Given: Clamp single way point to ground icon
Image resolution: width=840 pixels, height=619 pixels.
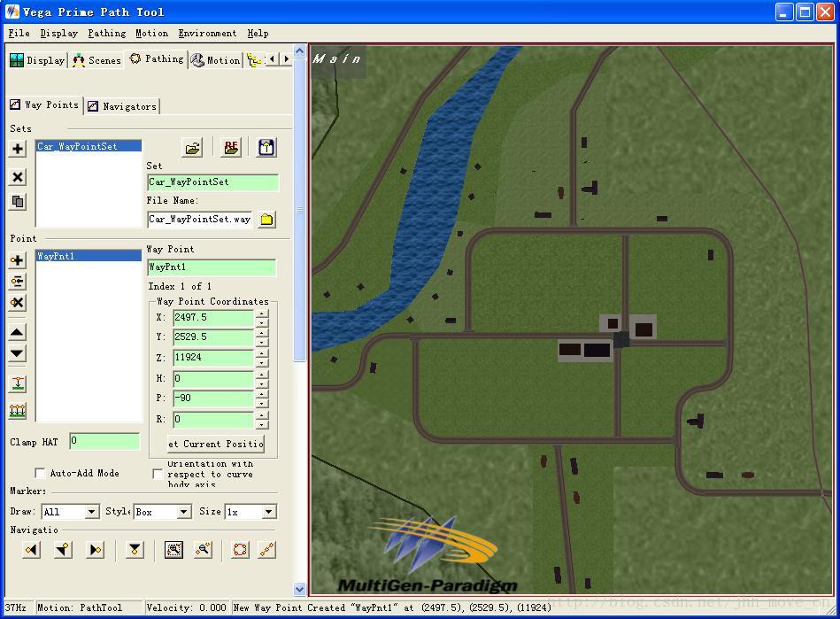Looking at the screenshot, I should click(x=17, y=383).
